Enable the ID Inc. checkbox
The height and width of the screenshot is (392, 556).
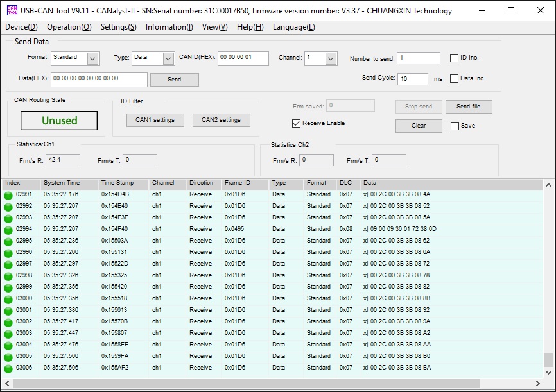coord(454,58)
